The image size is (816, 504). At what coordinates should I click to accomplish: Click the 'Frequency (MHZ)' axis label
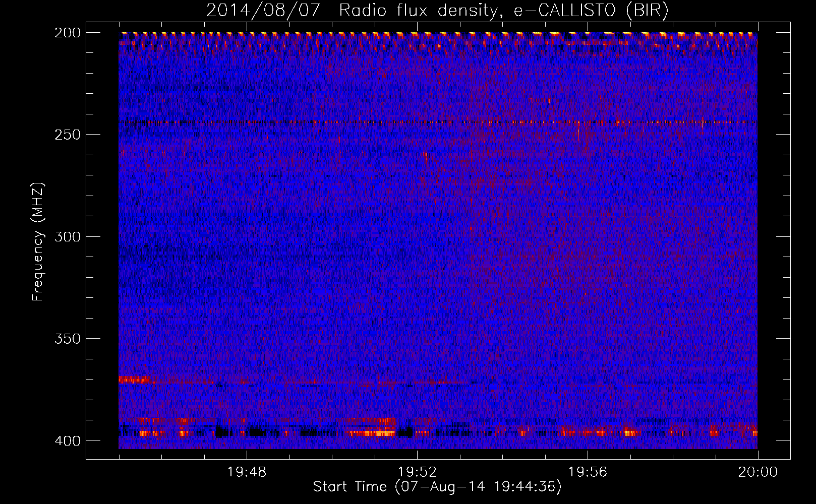point(38,242)
